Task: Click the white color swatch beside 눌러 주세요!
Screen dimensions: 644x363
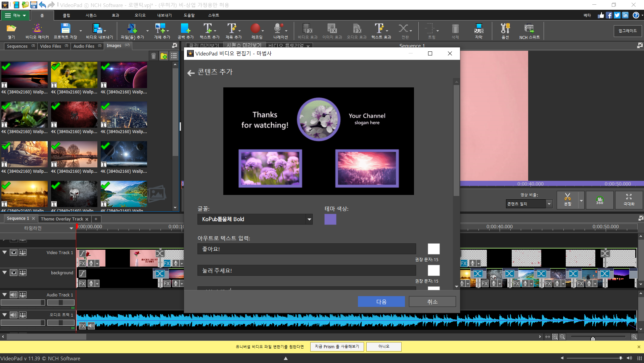Action: [x=433, y=271]
